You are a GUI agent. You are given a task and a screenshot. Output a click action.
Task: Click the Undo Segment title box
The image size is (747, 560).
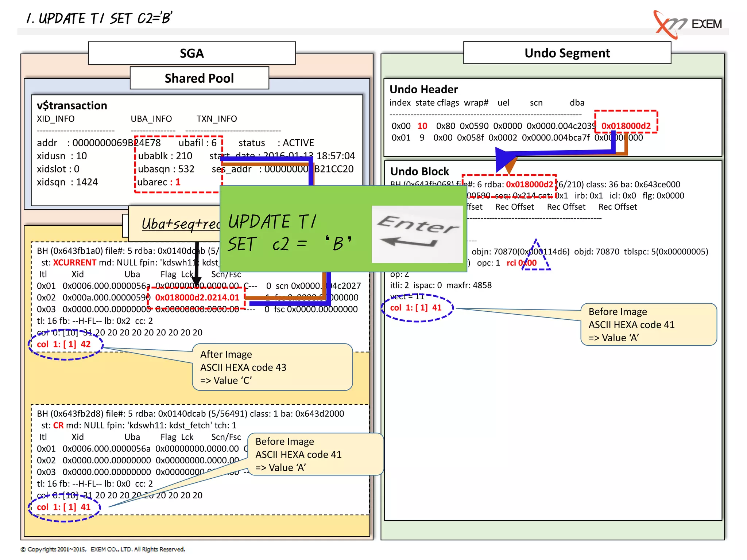point(567,53)
